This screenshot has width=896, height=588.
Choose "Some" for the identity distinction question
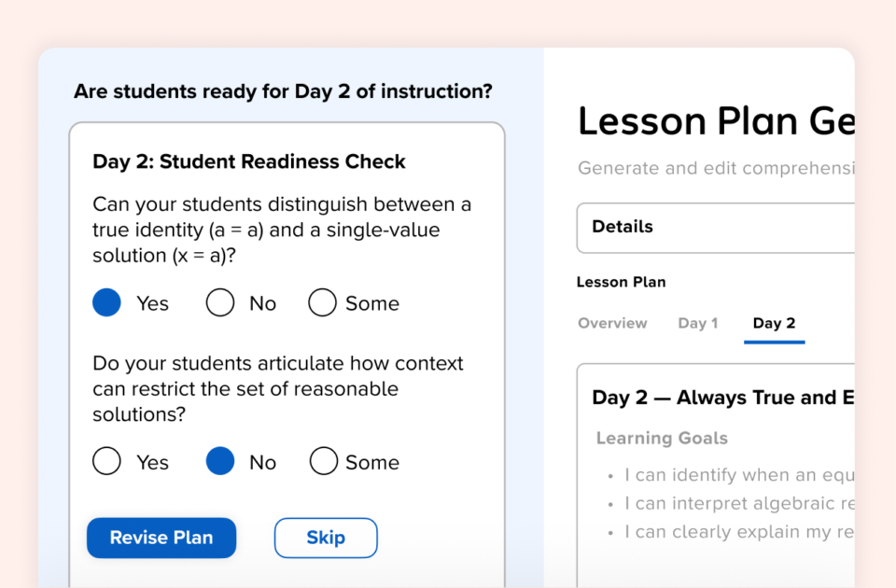[x=322, y=302]
